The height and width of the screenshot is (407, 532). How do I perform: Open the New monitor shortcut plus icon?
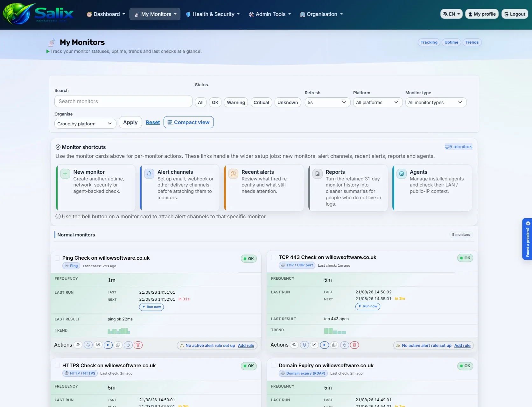pos(65,174)
